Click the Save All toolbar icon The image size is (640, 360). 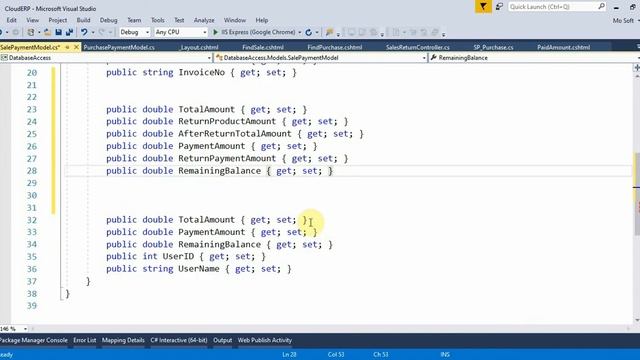coord(69,32)
